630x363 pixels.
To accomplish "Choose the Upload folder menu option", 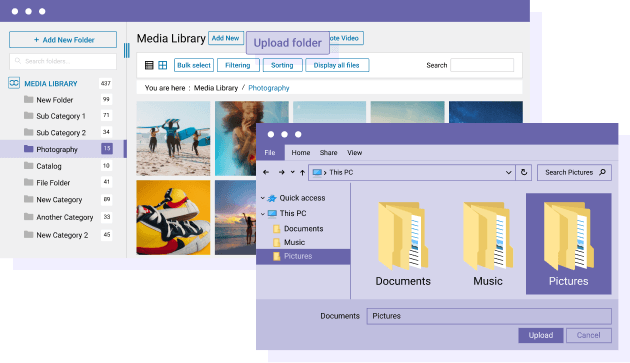I will pyautogui.click(x=288, y=43).
